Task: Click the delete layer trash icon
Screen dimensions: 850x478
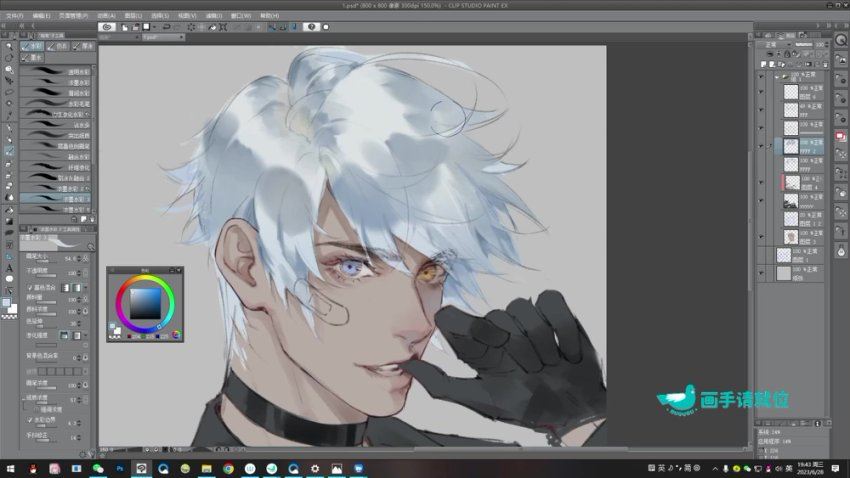Action: pyautogui.click(x=825, y=64)
